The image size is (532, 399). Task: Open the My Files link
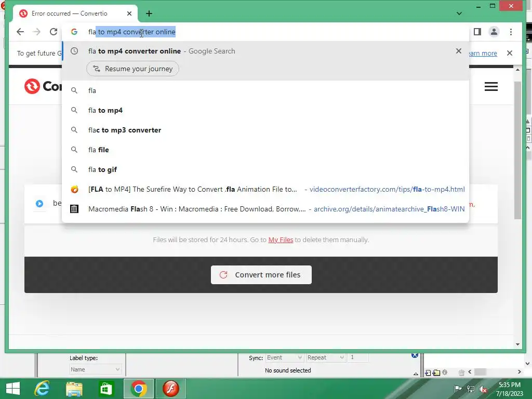click(281, 240)
